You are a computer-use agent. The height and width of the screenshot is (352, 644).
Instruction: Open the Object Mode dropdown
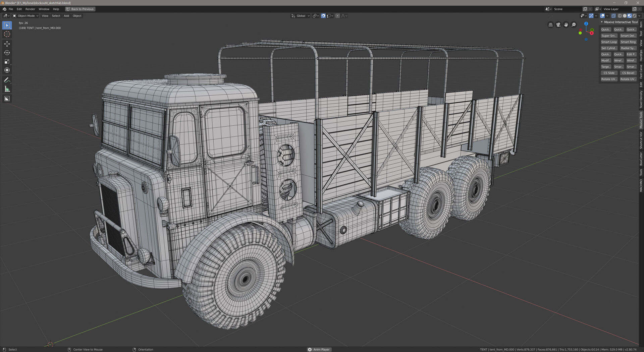click(x=26, y=16)
